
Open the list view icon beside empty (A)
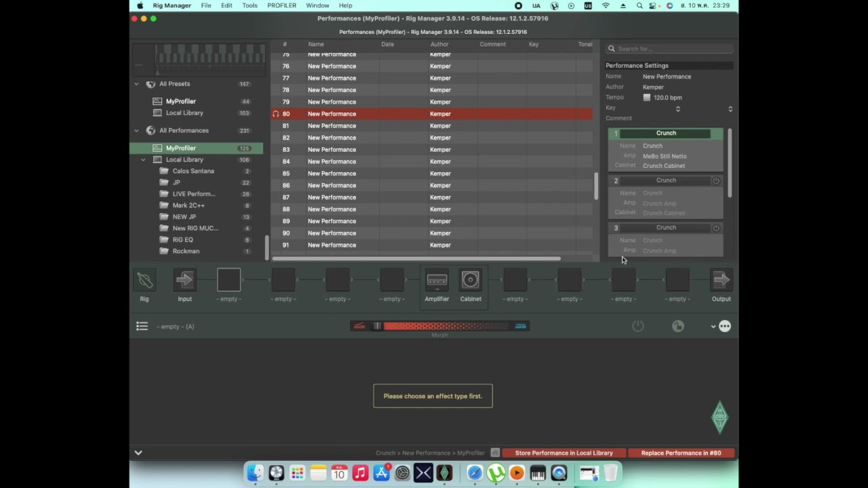[x=142, y=327]
